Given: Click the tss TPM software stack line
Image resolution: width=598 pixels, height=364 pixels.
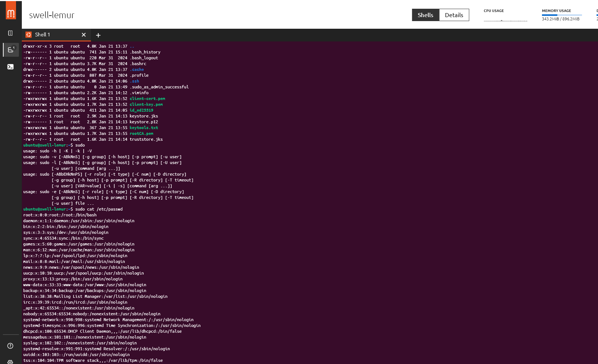Looking at the screenshot, I should tap(93, 360).
